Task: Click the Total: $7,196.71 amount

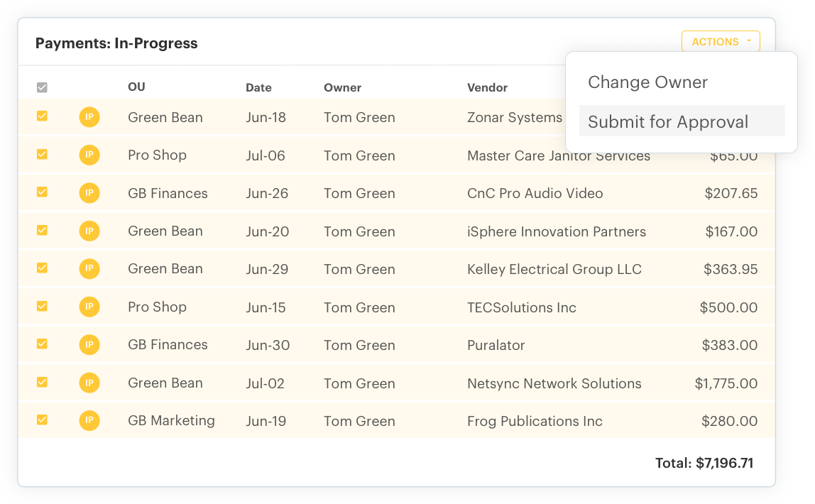Action: pyautogui.click(x=704, y=463)
